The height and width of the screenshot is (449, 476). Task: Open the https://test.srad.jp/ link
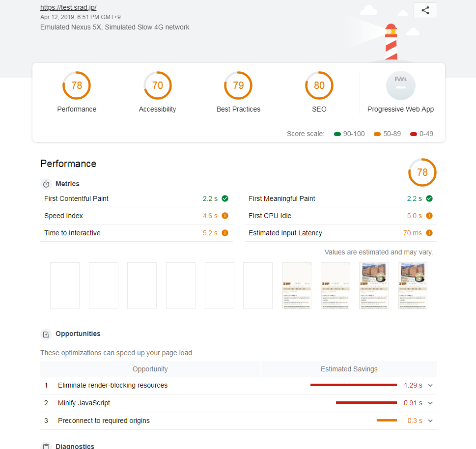(x=68, y=8)
